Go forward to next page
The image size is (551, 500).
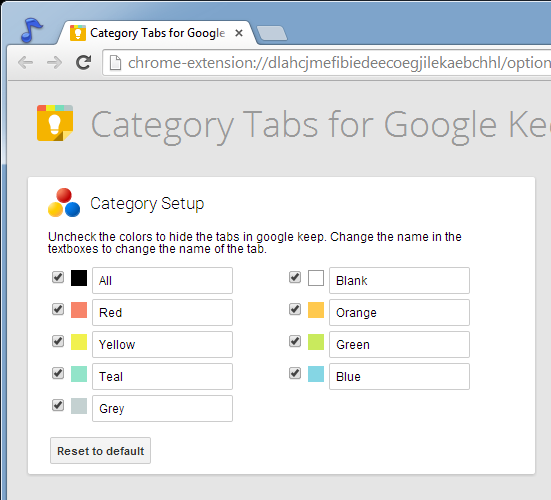(54, 63)
